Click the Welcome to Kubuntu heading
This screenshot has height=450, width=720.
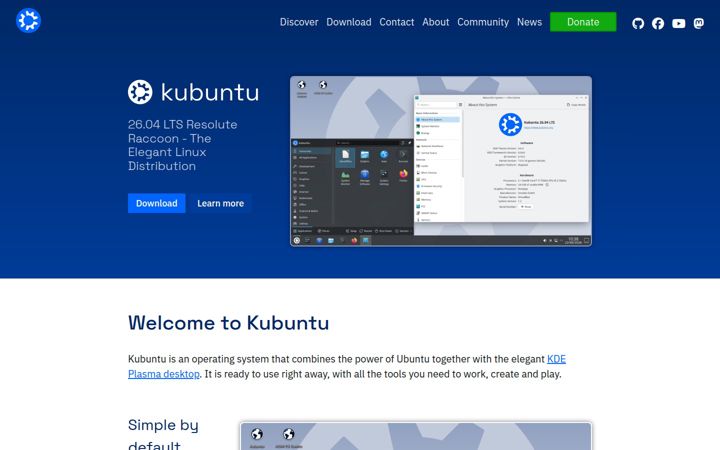(228, 323)
